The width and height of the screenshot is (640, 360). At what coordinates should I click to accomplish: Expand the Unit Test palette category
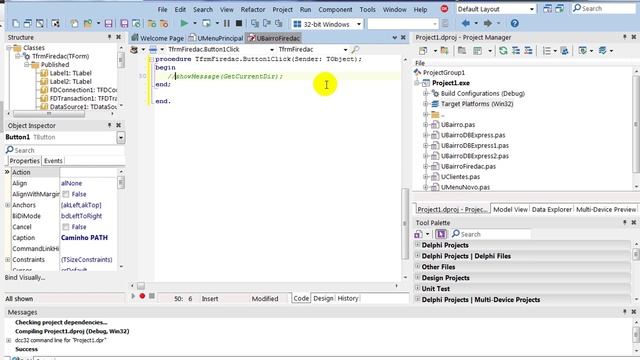pyautogui.click(x=418, y=288)
